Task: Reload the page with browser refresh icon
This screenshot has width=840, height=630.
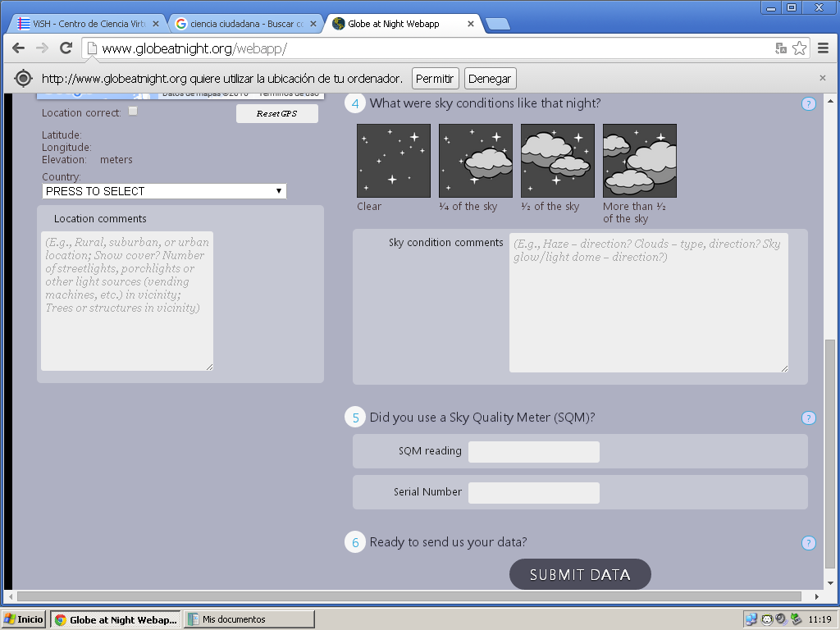Action: pos(66,48)
